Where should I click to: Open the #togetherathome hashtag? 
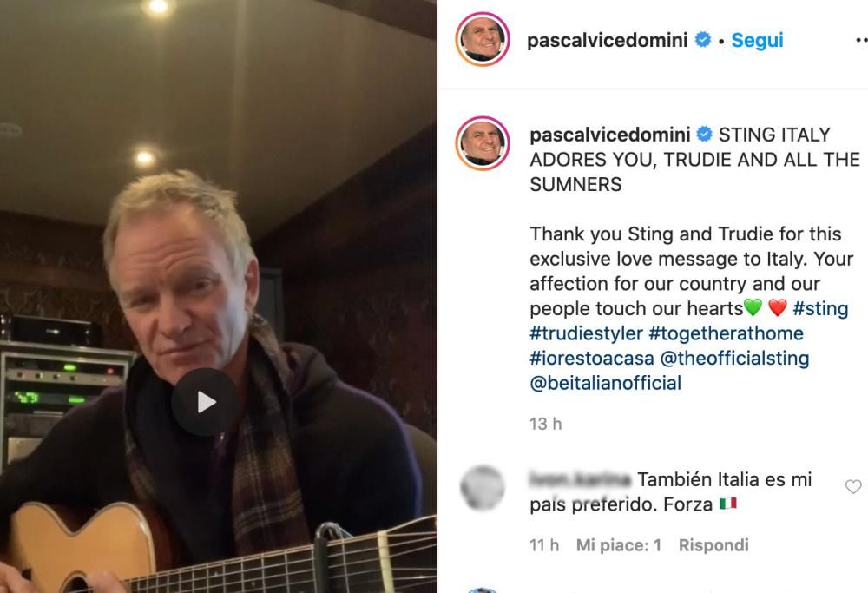(726, 333)
